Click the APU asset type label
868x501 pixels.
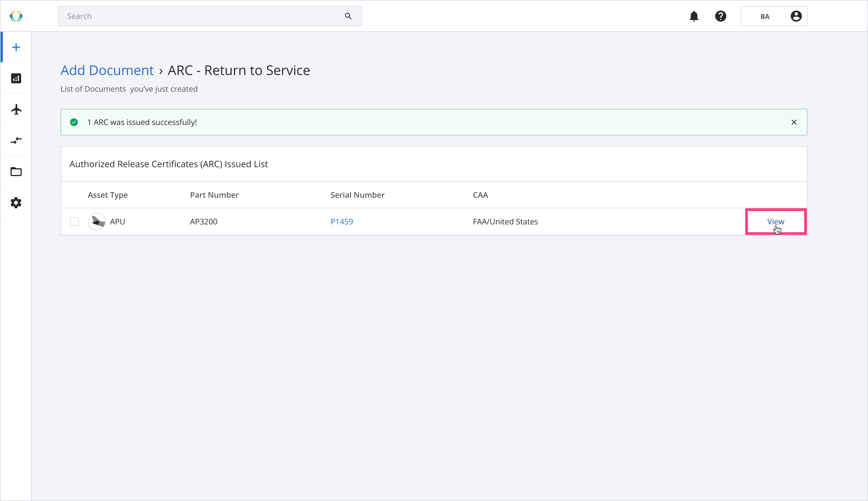[117, 222]
